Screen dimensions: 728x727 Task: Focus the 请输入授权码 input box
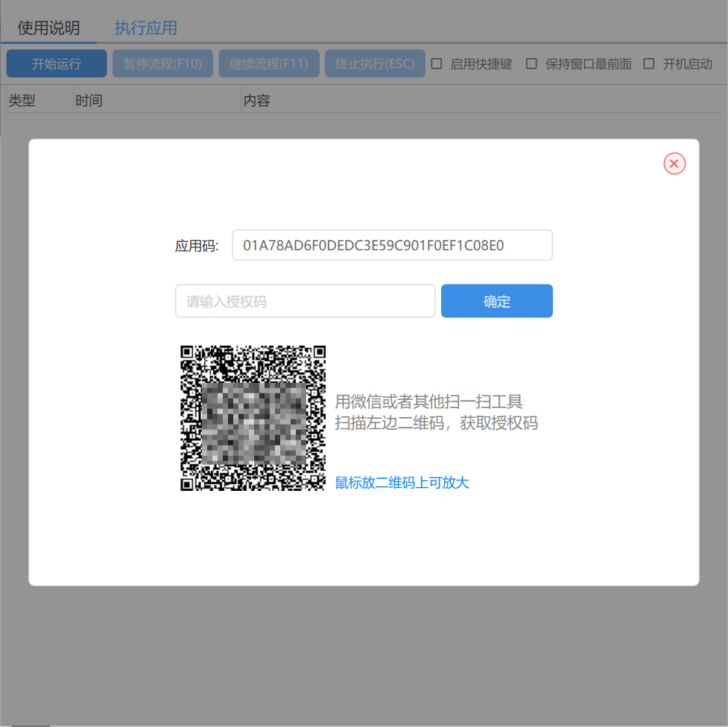click(x=305, y=301)
